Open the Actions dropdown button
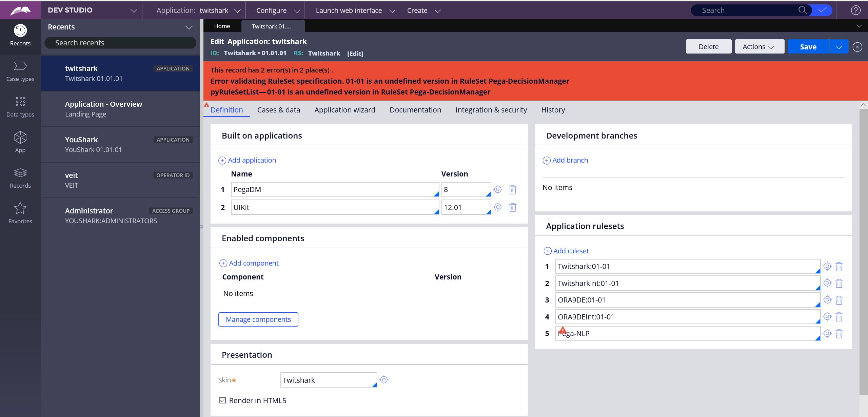This screenshot has width=868, height=417. point(759,46)
